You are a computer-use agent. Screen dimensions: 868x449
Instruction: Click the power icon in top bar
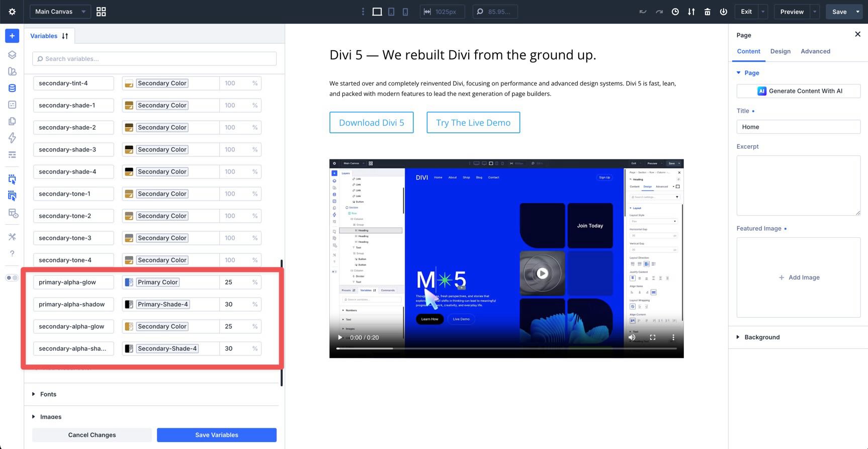coord(724,12)
